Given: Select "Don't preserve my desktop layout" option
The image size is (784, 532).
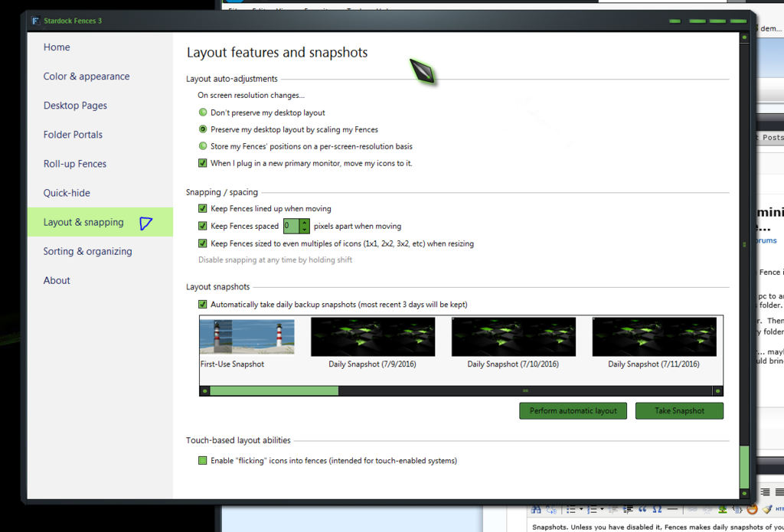Looking at the screenshot, I should pos(202,113).
